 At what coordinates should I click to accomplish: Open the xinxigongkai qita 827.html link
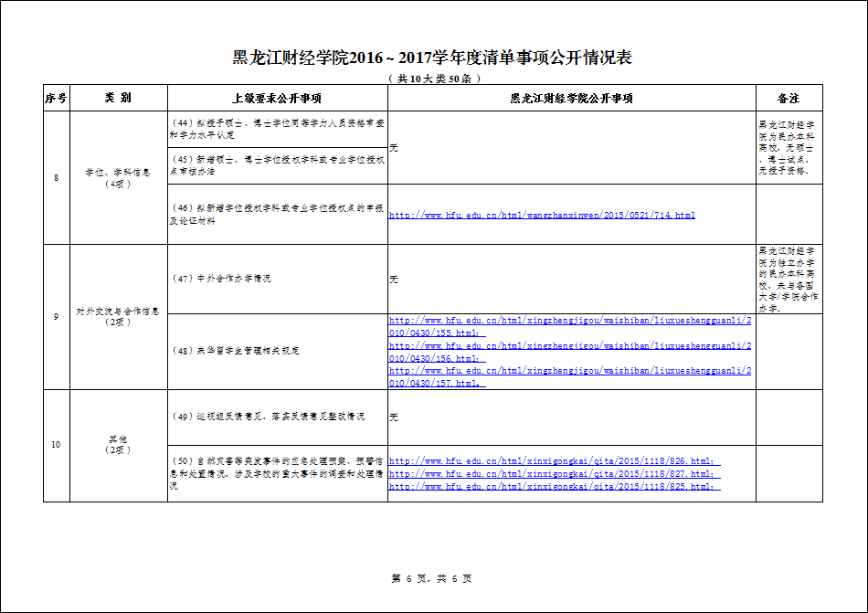coord(555,474)
